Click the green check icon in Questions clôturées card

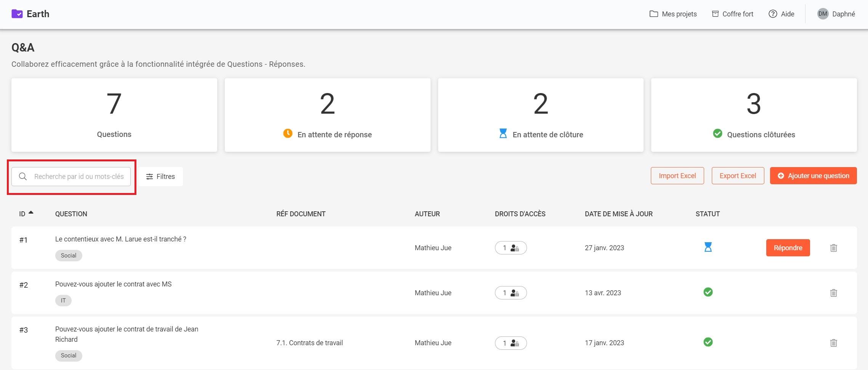(717, 134)
